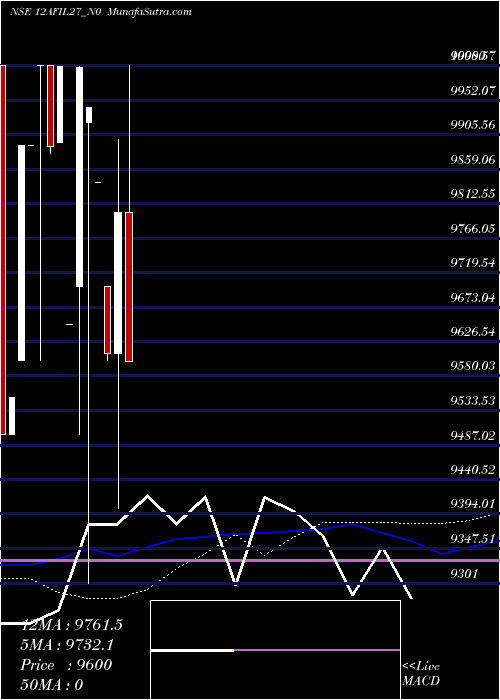Click the price label 9859.06
This screenshot has height=700, width=500.
click(x=473, y=159)
